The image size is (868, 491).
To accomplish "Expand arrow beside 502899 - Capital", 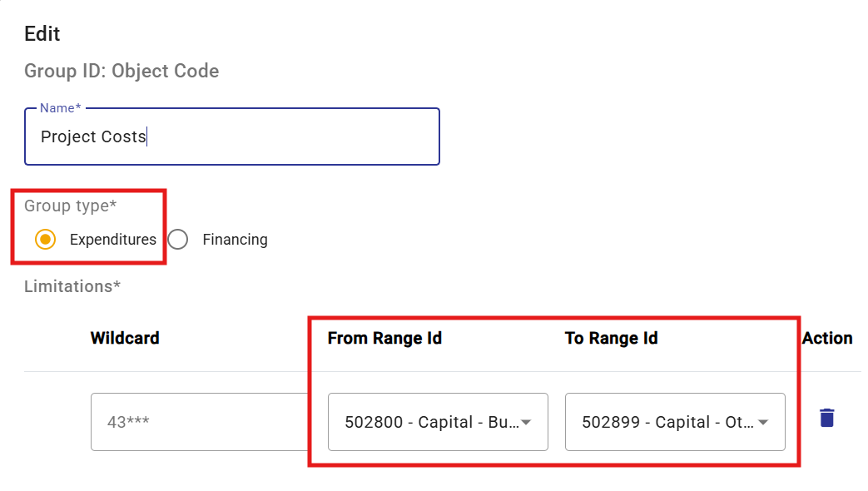I will click(763, 423).
